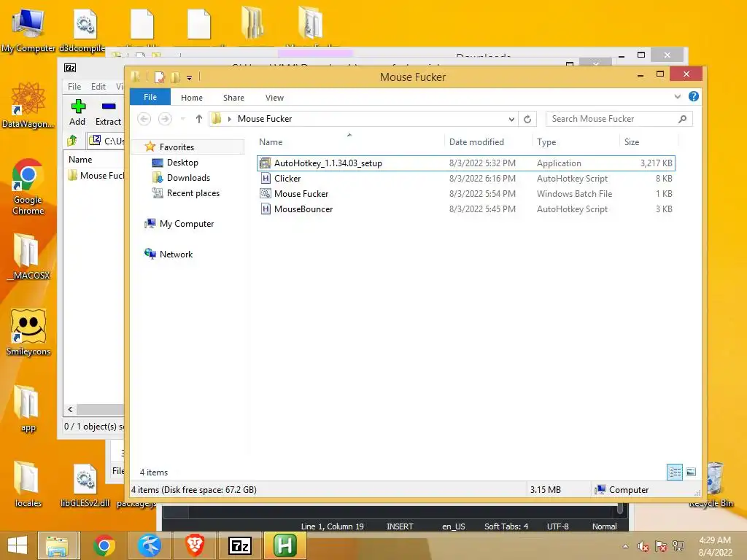Click Add button in 7-Zip toolbar
747x560 pixels.
point(77,112)
